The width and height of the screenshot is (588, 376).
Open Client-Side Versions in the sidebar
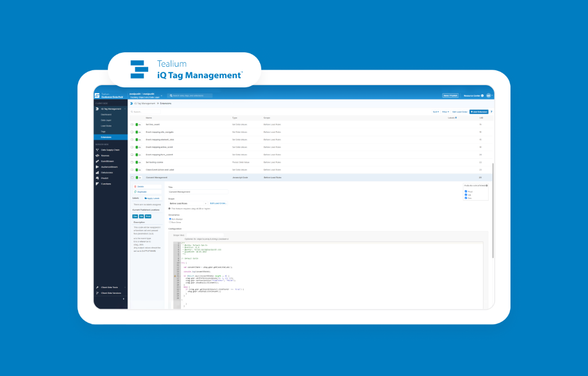[x=111, y=293]
